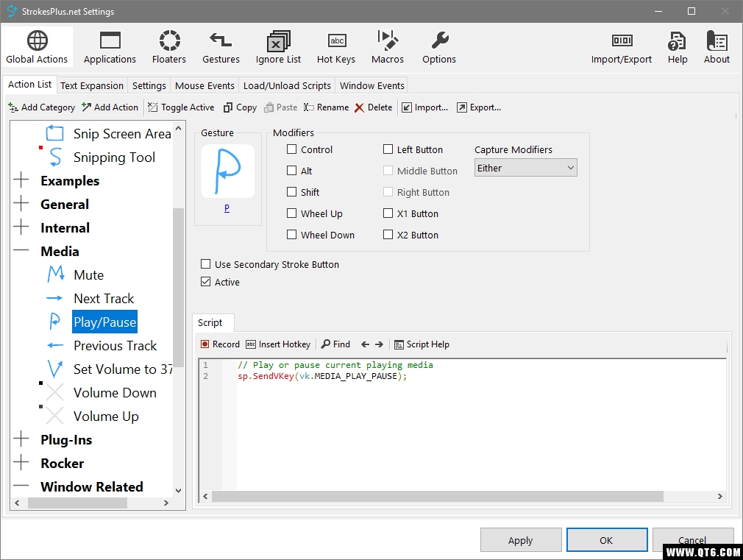Delete the selected action
743x560 pixels.
[374, 107]
